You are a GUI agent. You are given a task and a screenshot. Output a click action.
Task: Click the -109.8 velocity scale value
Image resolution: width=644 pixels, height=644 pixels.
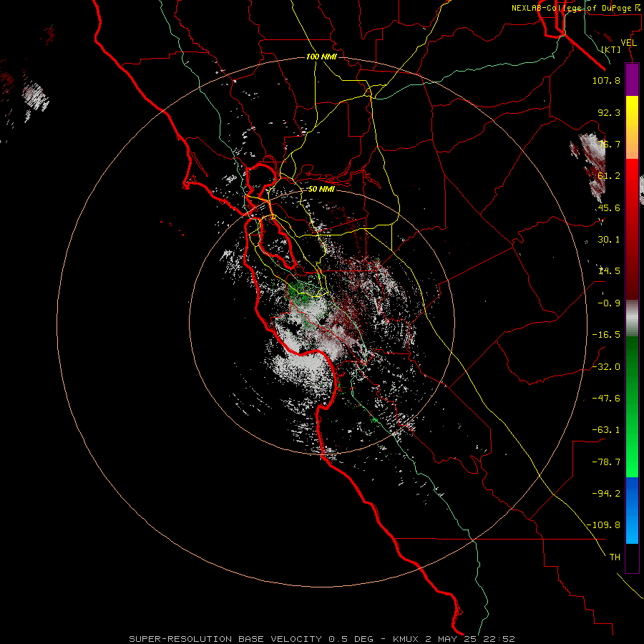(603, 525)
